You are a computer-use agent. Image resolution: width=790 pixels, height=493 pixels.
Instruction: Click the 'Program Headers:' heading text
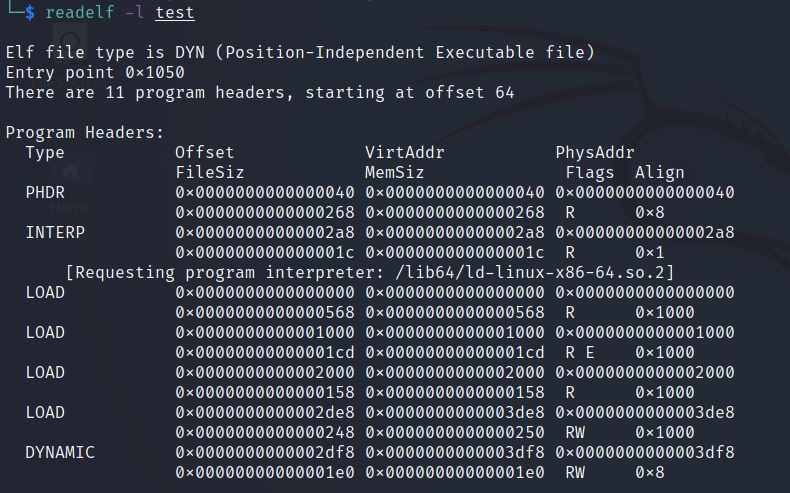(85, 132)
